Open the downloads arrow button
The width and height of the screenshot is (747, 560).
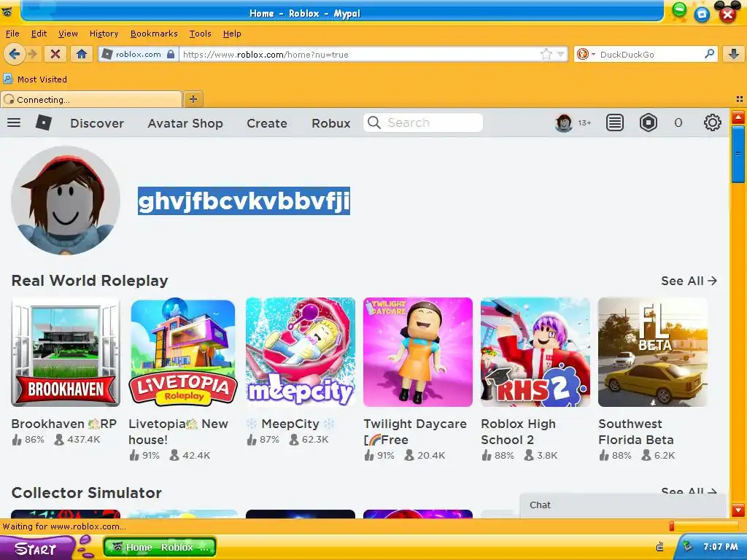click(734, 54)
